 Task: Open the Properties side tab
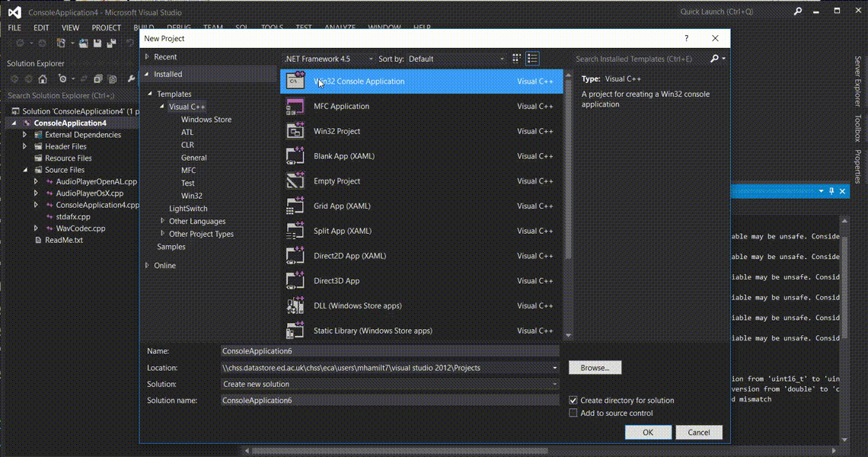[857, 166]
